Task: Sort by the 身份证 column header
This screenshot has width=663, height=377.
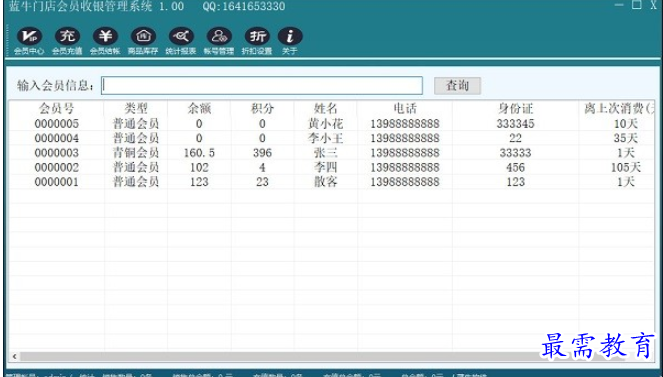Action: click(515, 109)
